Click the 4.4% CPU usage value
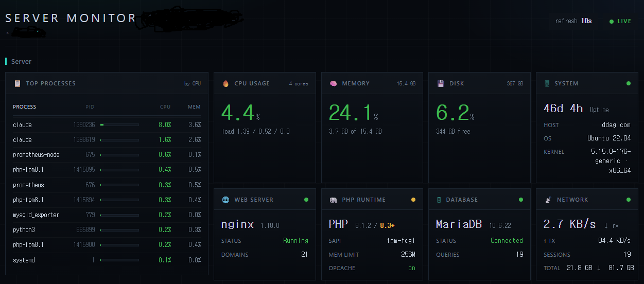644x284 pixels. coord(240,113)
